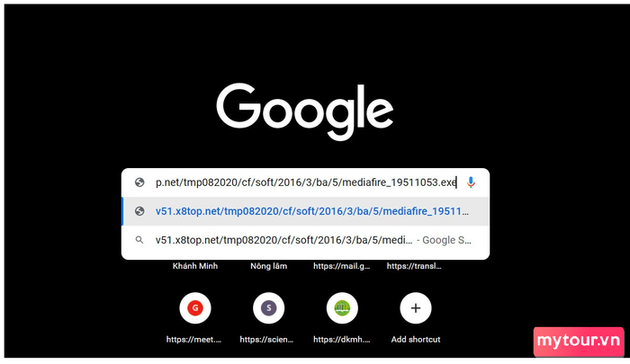Click the globe icon beside the typed URL
This screenshot has width=630, height=364.
[x=139, y=182]
